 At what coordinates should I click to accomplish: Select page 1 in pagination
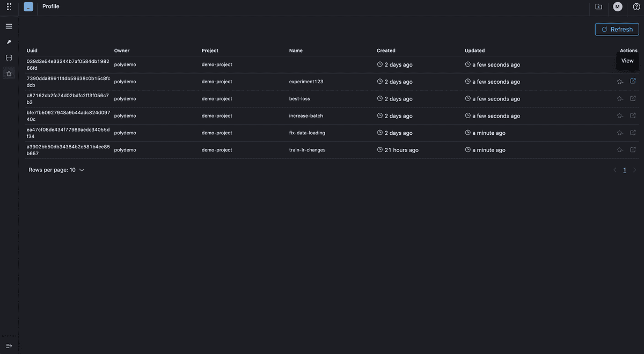(x=625, y=170)
